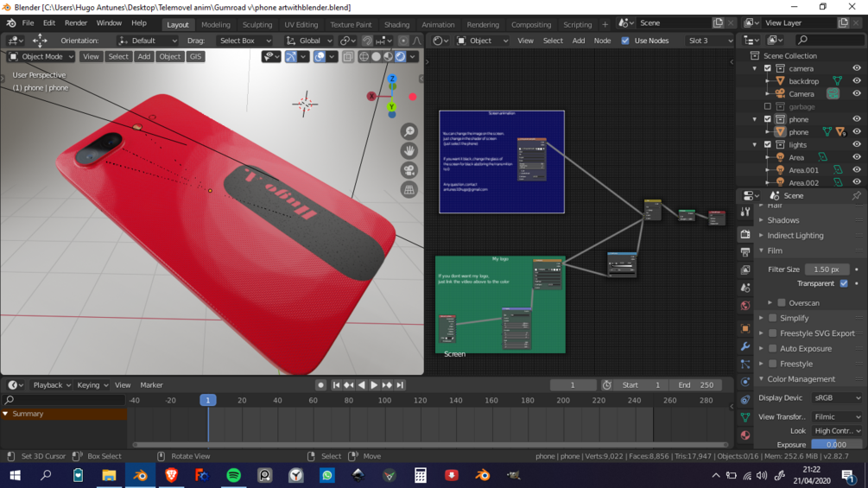
Task: Hide the backdrop object with its eye icon
Action: click(x=857, y=81)
